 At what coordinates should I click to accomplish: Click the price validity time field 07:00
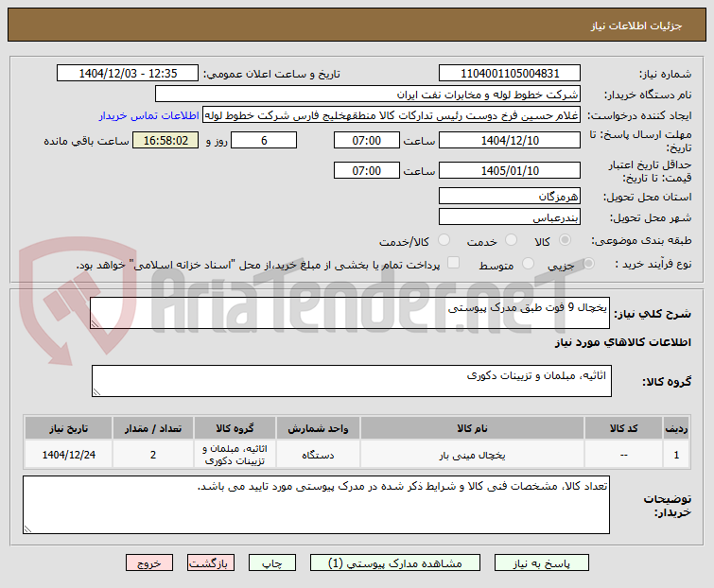point(367,171)
